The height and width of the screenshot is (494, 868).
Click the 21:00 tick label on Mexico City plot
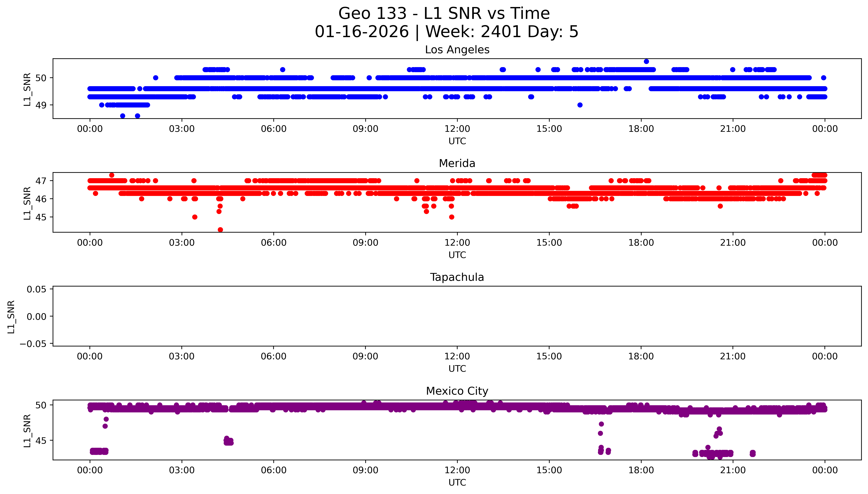pyautogui.click(x=733, y=470)
